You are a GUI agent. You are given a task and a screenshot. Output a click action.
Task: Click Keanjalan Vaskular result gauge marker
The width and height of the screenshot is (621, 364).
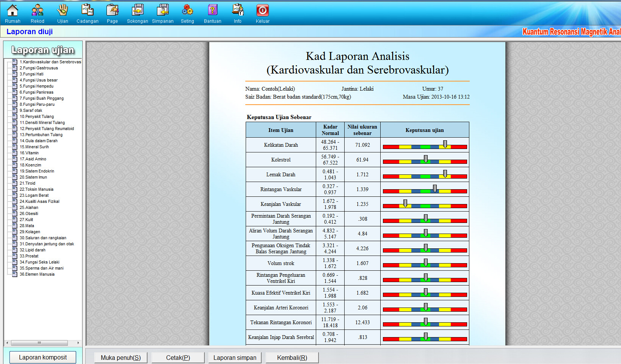pos(405,204)
